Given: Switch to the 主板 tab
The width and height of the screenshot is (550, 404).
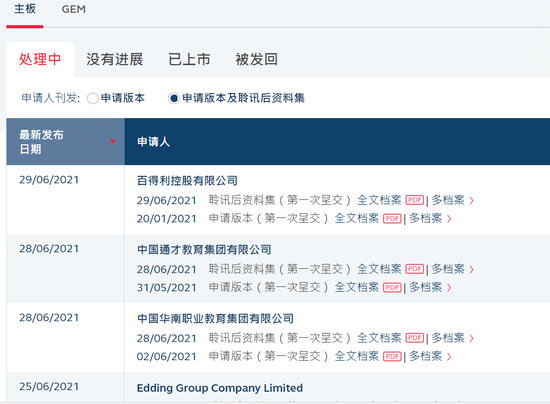Looking at the screenshot, I should tap(25, 9).
